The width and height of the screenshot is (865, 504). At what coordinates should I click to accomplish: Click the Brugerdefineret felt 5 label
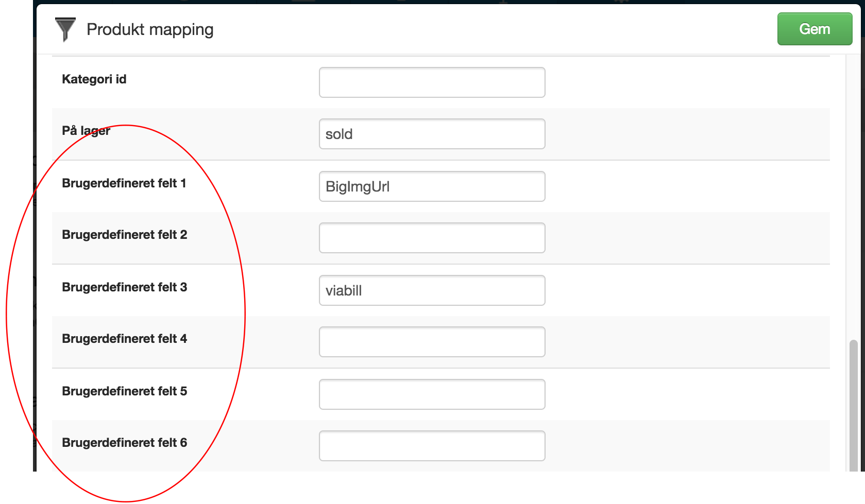(125, 391)
